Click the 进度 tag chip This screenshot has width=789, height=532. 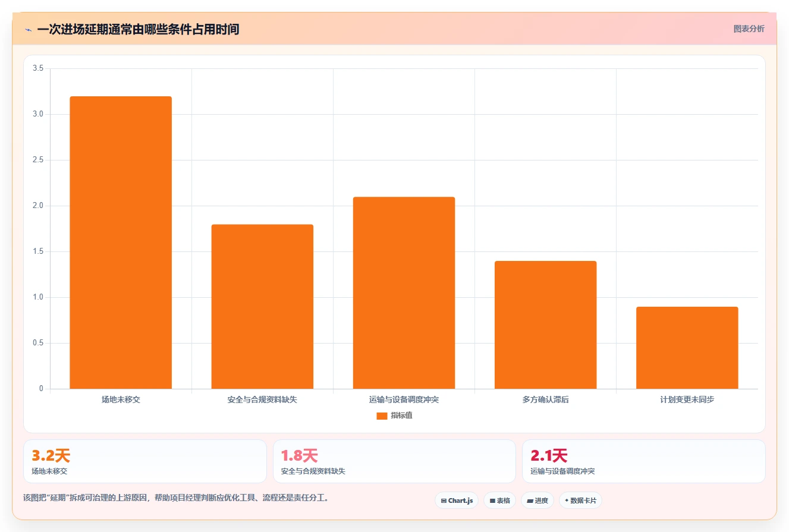[x=537, y=500]
